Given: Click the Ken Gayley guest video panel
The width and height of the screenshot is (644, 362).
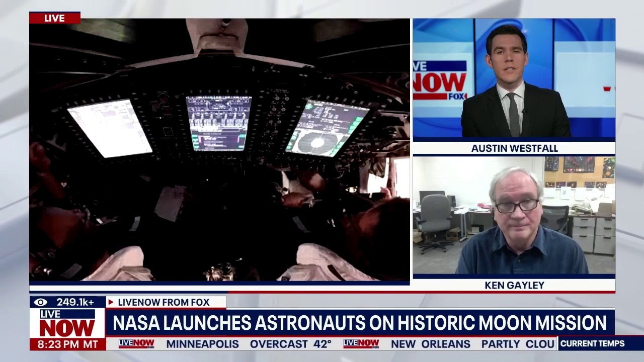Looking at the screenshot, I should point(514,215).
